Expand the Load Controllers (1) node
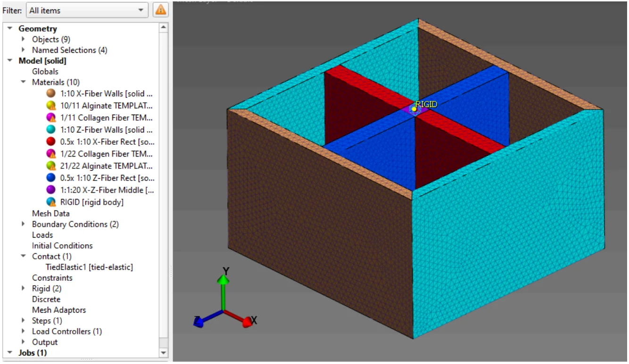 (x=23, y=331)
